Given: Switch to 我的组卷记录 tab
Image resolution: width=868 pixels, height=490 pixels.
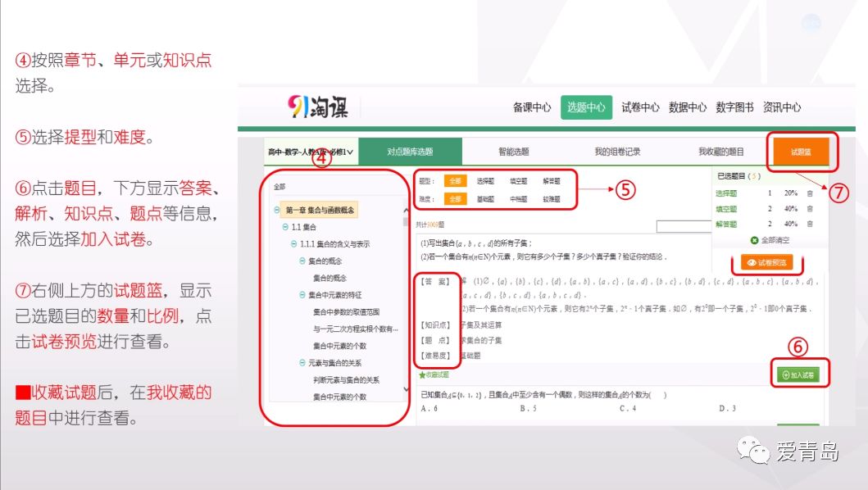Looking at the screenshot, I should click(617, 152).
